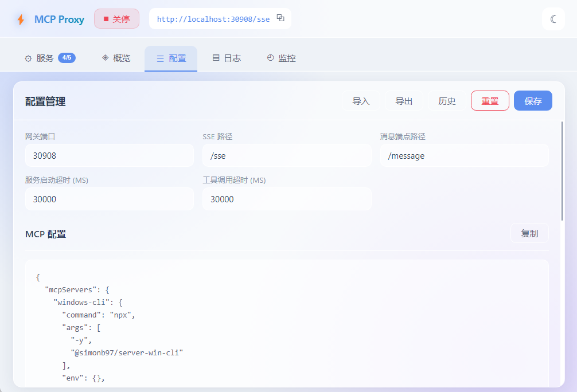Stop the proxy with the 关停 button

point(116,19)
